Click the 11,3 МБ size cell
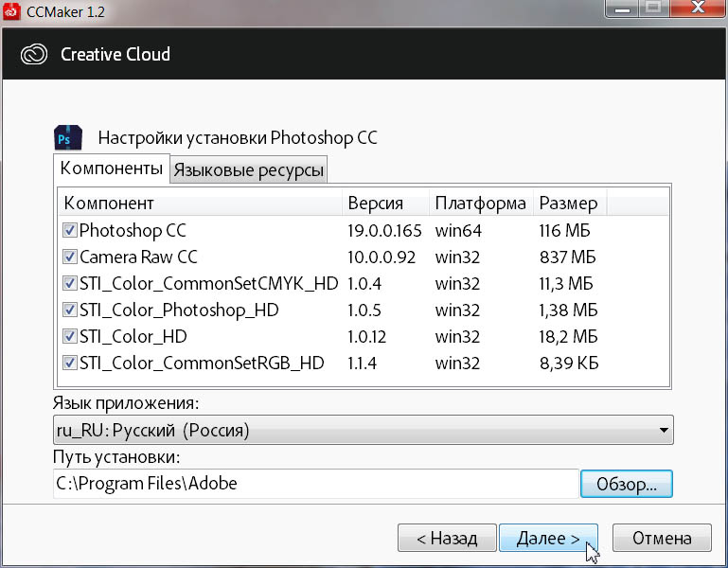The width and height of the screenshot is (728, 568). (x=566, y=283)
